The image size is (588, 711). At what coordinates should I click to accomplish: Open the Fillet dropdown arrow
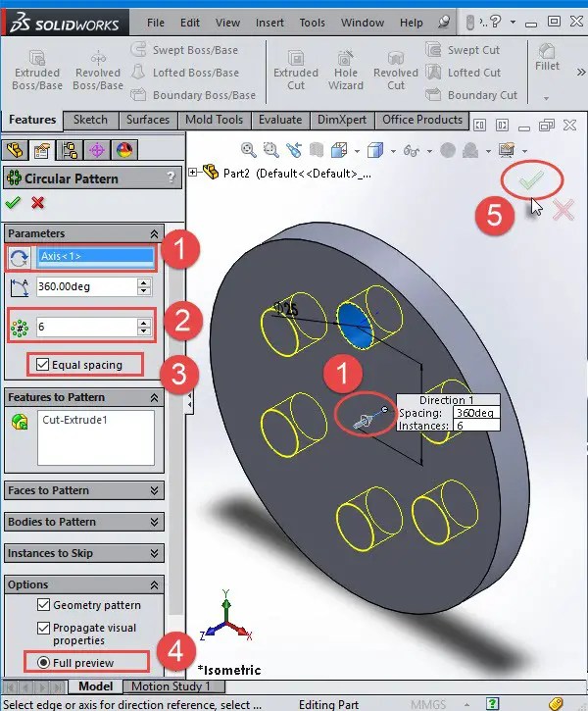coord(546,98)
